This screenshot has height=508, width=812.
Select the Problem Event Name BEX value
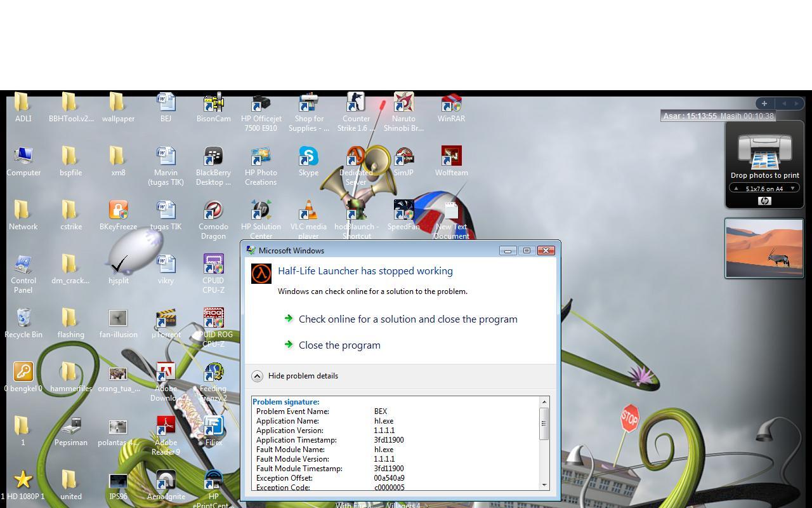[381, 411]
